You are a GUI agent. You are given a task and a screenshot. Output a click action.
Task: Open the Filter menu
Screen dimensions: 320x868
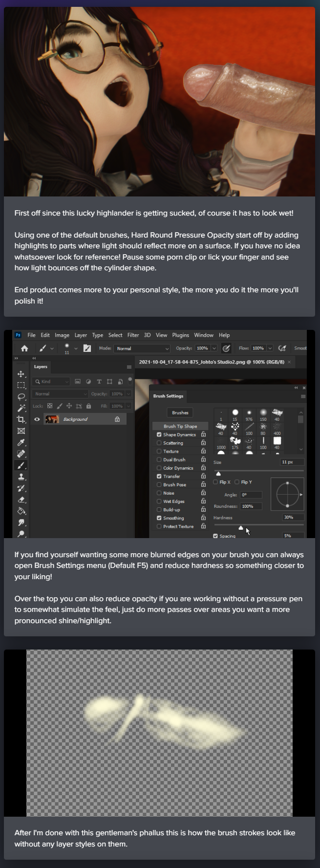pyautogui.click(x=133, y=335)
